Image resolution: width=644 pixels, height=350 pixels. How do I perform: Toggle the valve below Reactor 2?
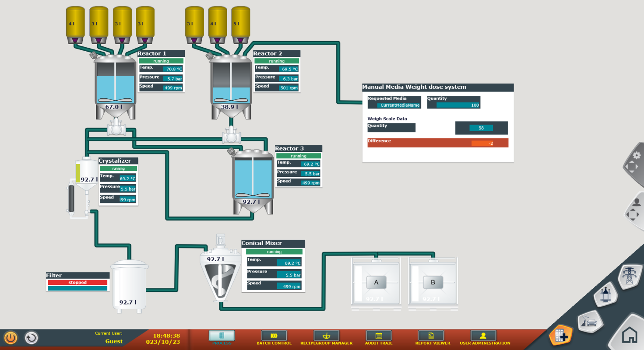[232, 136]
